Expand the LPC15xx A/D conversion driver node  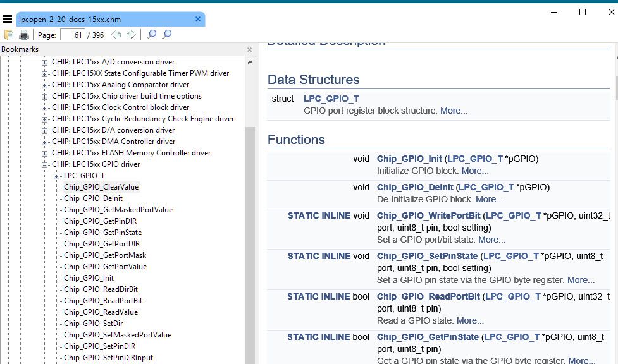[x=45, y=62]
